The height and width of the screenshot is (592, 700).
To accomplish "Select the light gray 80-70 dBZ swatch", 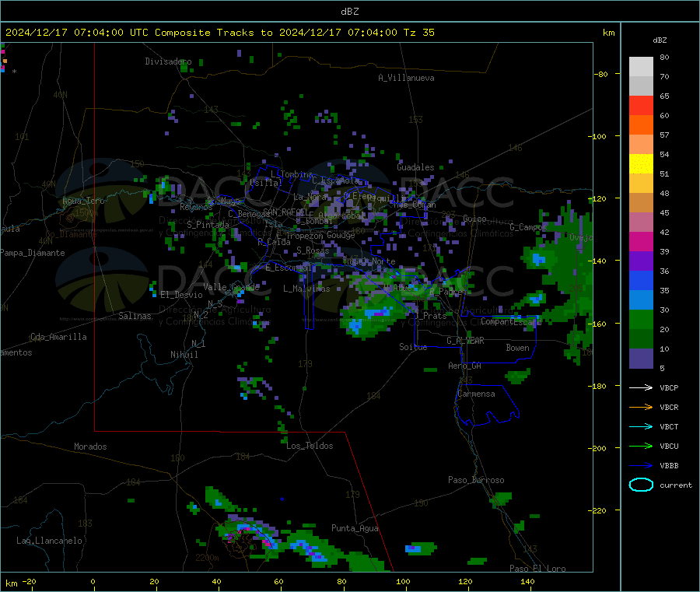I will tap(641, 67).
